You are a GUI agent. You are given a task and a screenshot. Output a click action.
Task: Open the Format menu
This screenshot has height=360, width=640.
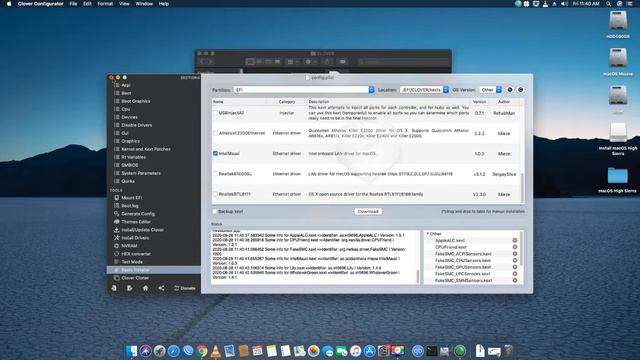[105, 4]
